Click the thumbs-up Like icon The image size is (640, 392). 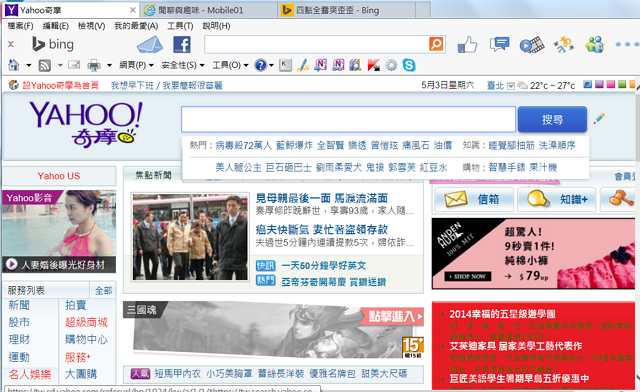(x=467, y=45)
